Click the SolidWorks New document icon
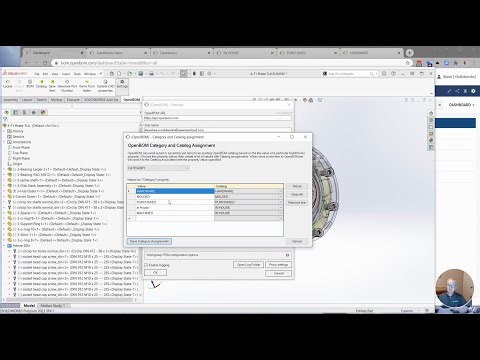480x360 pixels. (x=119, y=74)
